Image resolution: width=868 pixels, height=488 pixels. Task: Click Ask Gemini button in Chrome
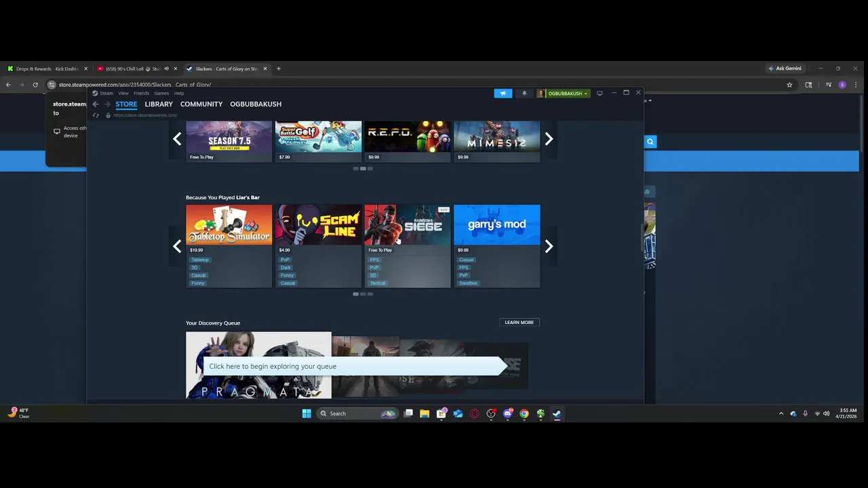point(785,68)
